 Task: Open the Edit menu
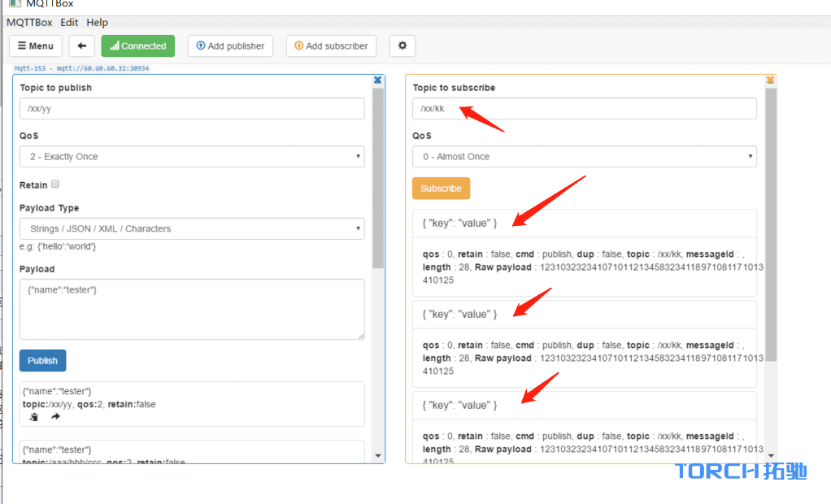pos(69,22)
